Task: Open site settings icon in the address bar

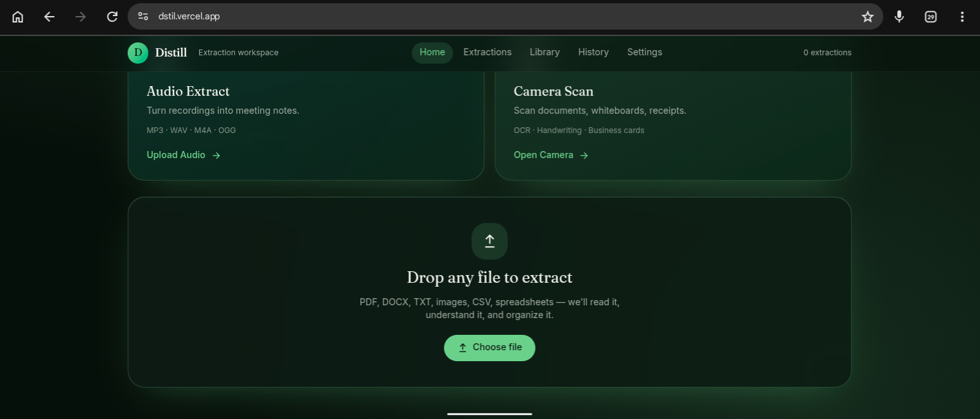Action: click(143, 17)
